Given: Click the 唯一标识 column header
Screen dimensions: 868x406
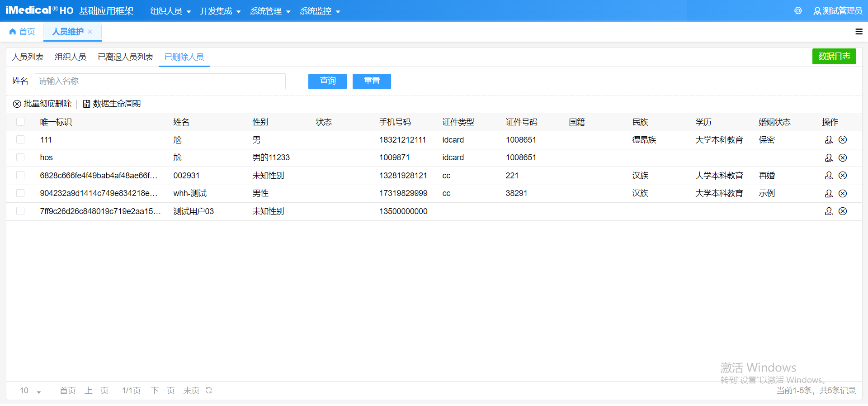Looking at the screenshot, I should click(56, 122).
